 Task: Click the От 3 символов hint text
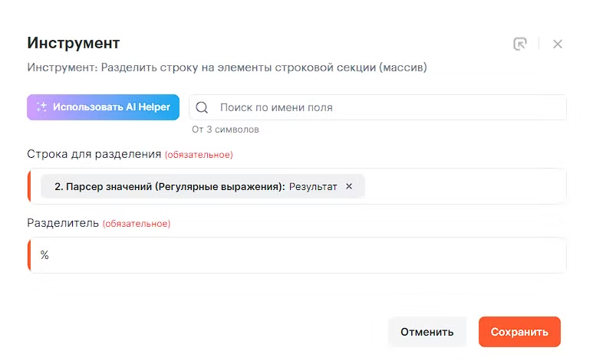click(226, 130)
